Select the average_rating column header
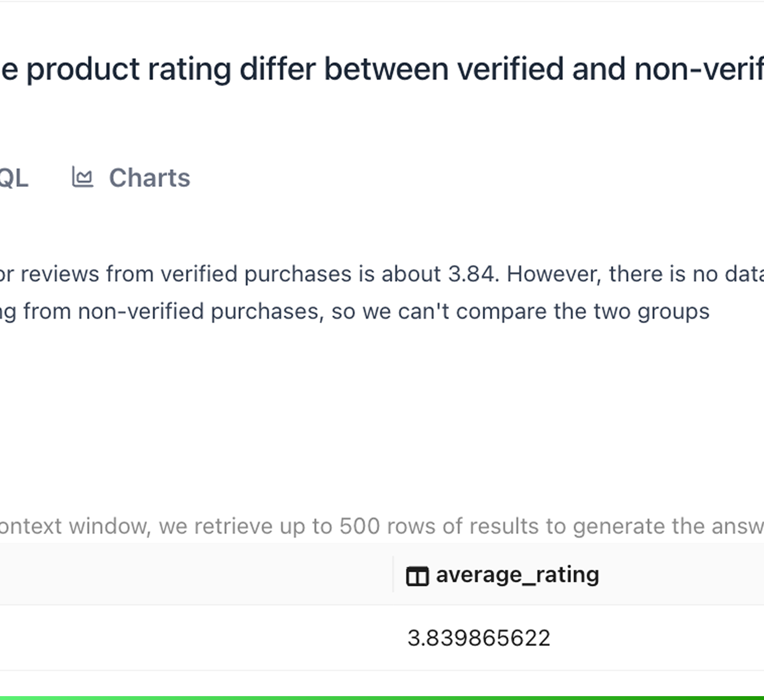Viewport: 764px width, 700px height. (x=517, y=575)
